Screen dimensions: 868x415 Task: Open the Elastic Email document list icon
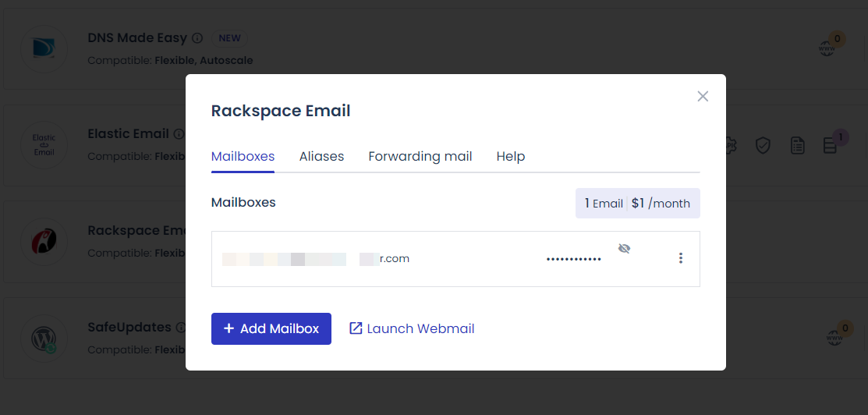[797, 146]
